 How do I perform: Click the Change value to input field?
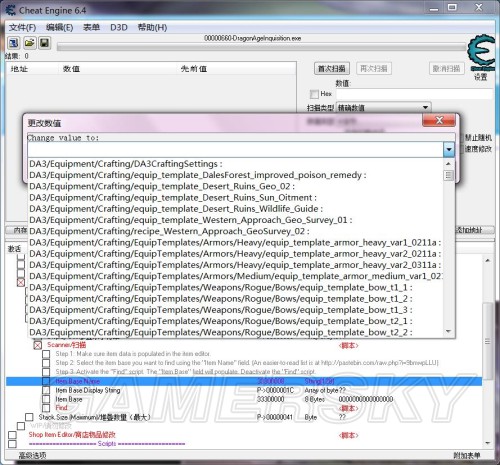click(x=235, y=149)
